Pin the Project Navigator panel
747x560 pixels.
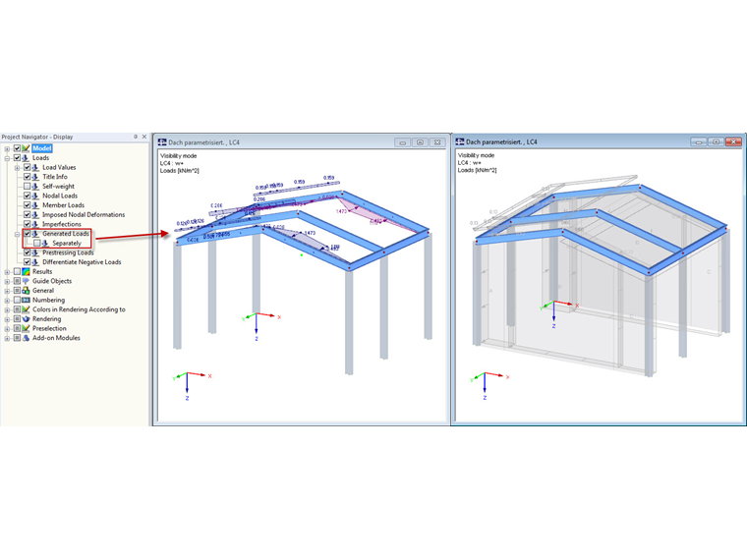pyautogui.click(x=136, y=137)
